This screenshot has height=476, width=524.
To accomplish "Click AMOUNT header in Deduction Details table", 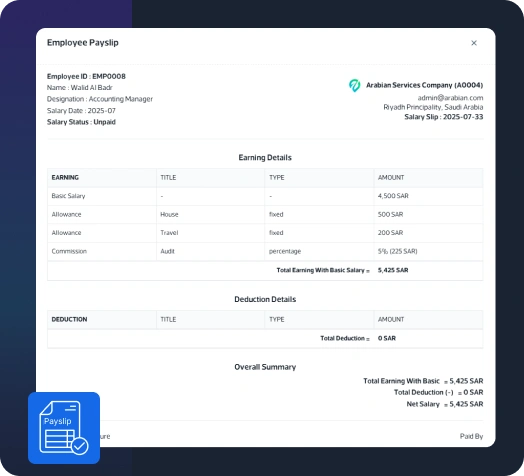I will (x=391, y=319).
